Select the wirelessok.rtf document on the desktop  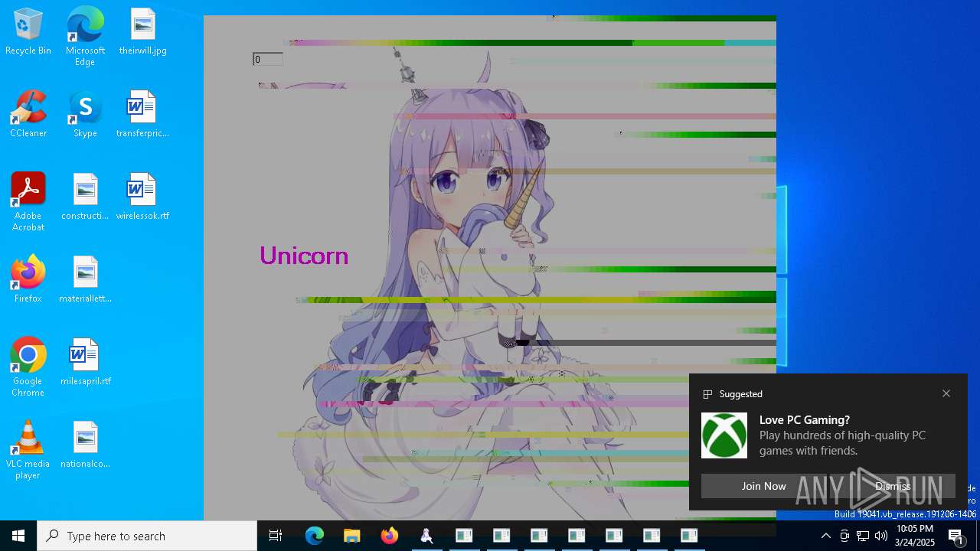(x=142, y=197)
